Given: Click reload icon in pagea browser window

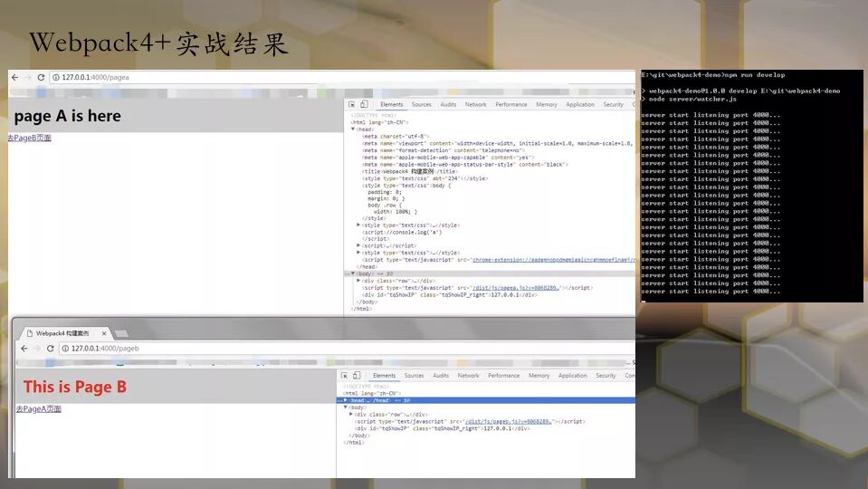Looking at the screenshot, I should 41,78.
